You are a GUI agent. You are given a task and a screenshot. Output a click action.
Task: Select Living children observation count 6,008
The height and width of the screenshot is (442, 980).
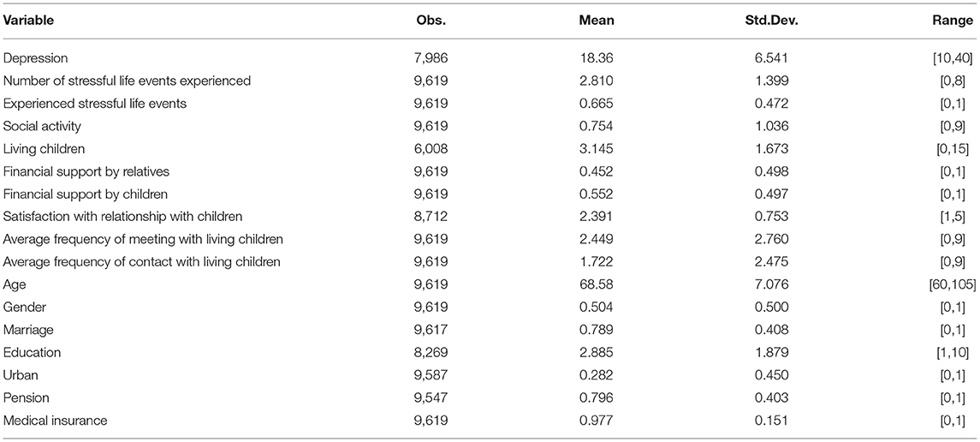click(433, 148)
